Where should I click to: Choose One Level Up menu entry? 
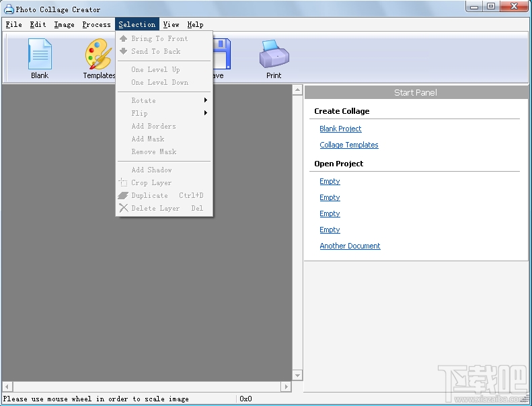point(164,69)
